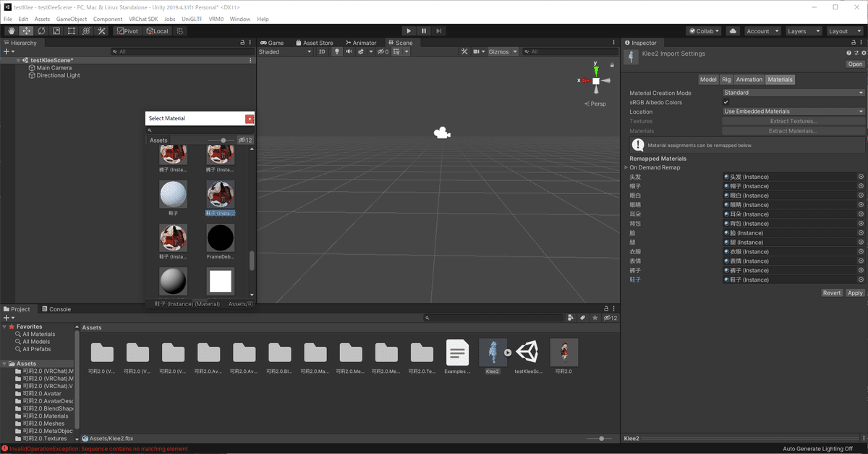Image resolution: width=868 pixels, height=454 pixels.
Task: Open the Gizmos dropdown
Action: 503,51
